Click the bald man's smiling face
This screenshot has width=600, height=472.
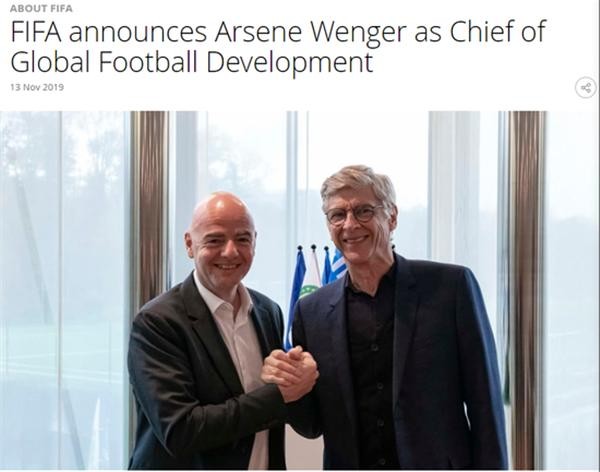pyautogui.click(x=223, y=247)
